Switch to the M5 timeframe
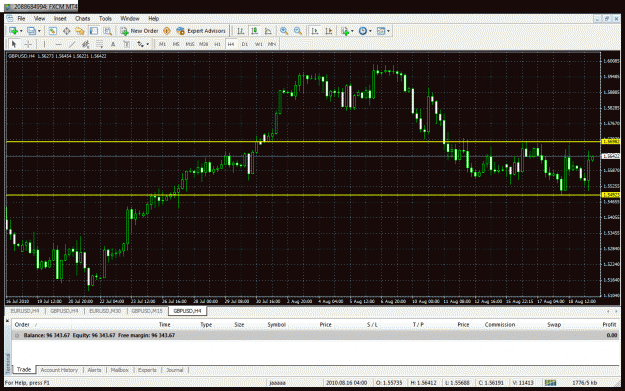Image resolution: width=625 pixels, height=391 pixels. click(176, 44)
